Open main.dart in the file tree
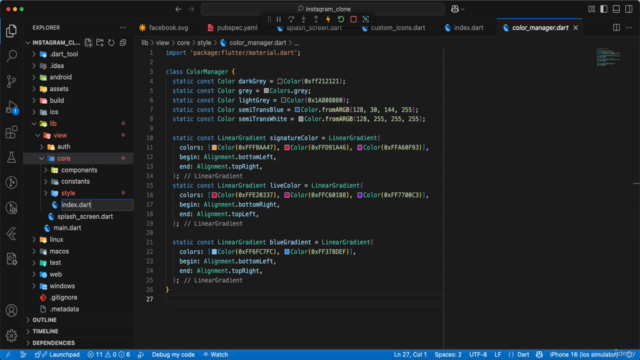The image size is (640, 360). tap(67, 228)
